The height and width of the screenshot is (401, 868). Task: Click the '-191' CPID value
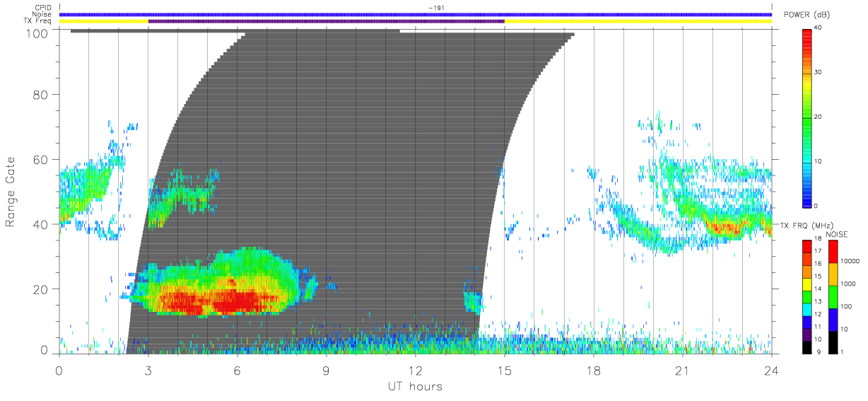click(x=436, y=8)
